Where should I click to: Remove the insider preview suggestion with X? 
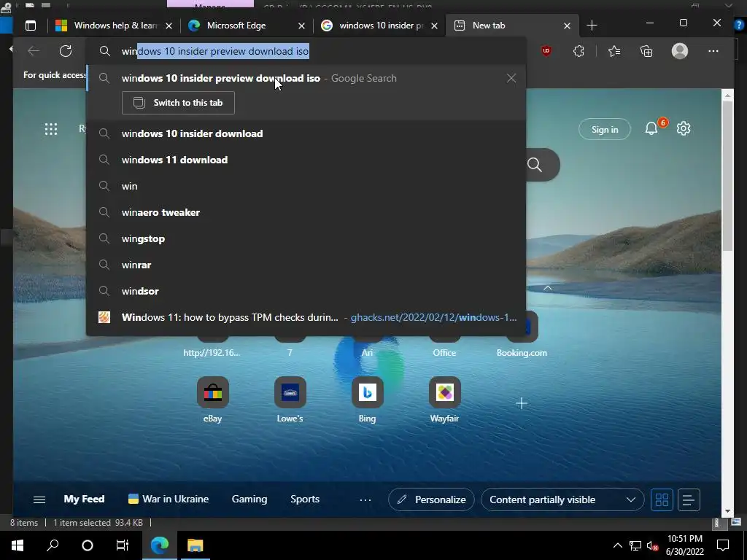click(511, 78)
